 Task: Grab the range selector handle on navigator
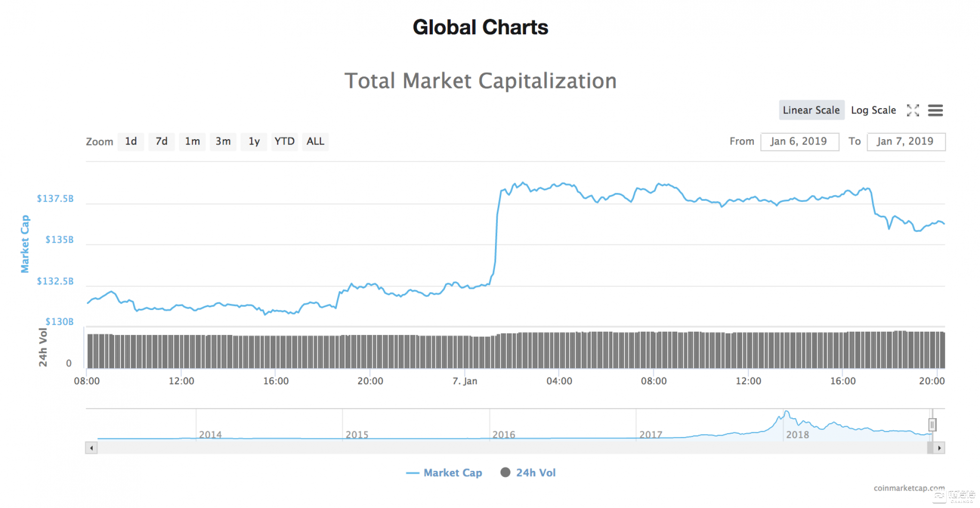(933, 425)
